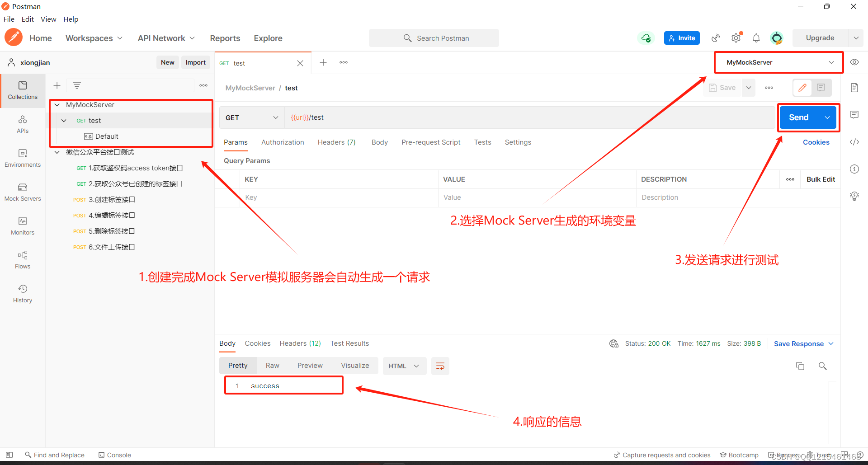
Task: Open a new request tab with plus
Action: (323, 62)
